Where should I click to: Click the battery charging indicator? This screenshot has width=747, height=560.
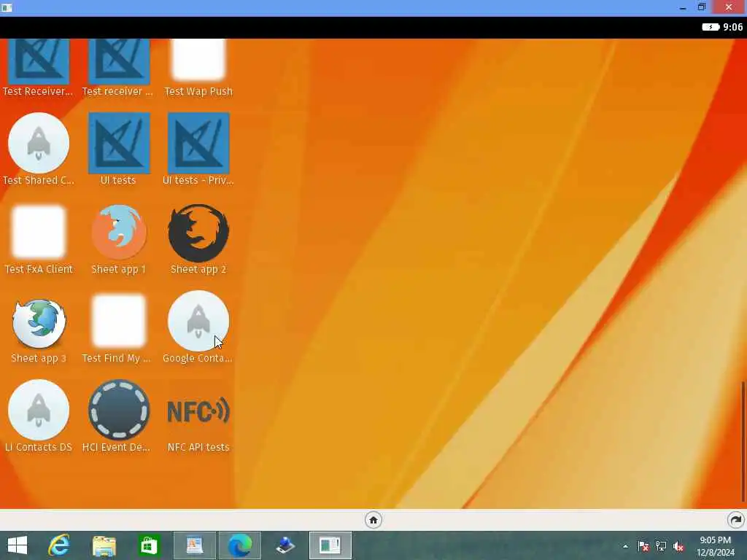(711, 27)
